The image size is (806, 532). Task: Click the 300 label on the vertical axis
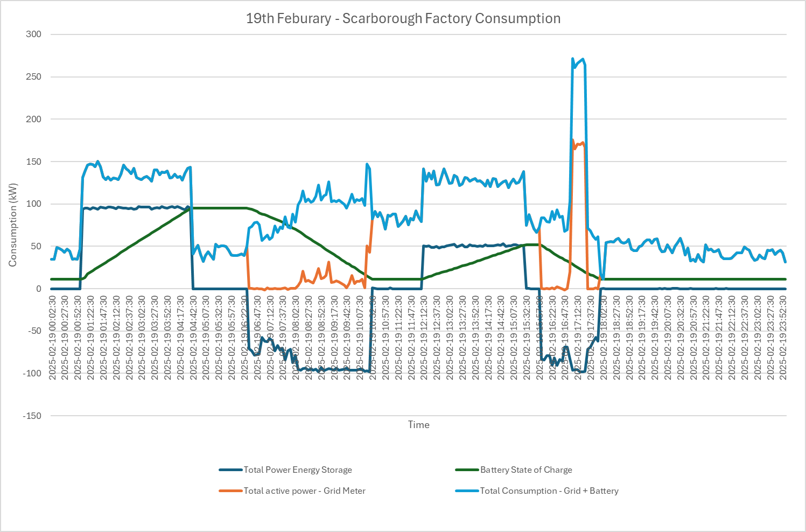(x=33, y=34)
